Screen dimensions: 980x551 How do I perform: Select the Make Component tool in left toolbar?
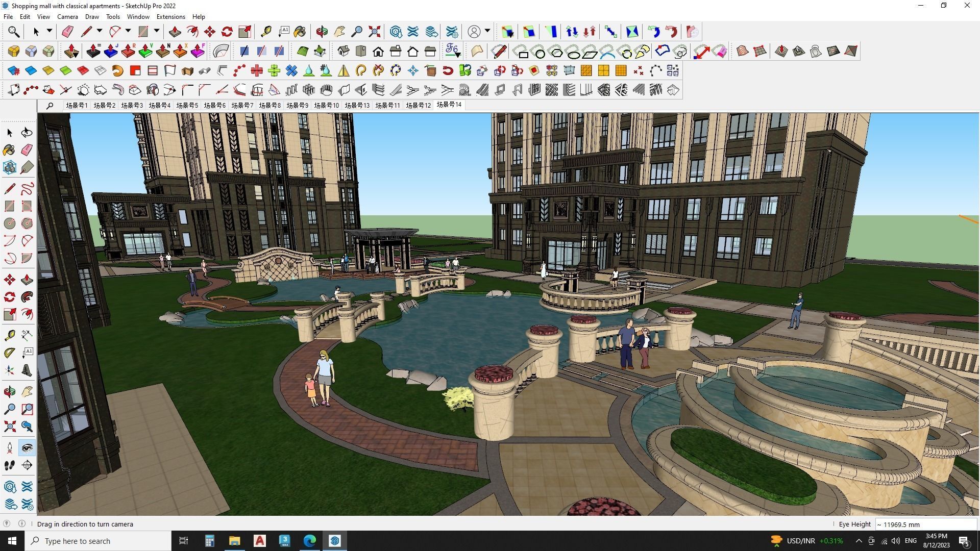point(10,167)
